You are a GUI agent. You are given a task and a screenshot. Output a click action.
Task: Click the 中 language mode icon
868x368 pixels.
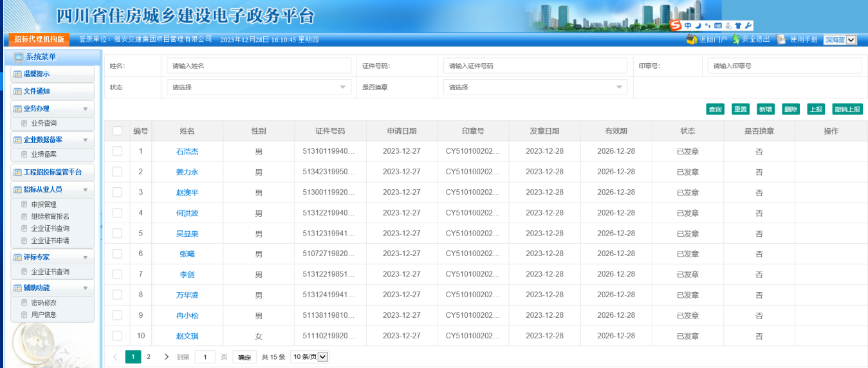click(x=688, y=26)
